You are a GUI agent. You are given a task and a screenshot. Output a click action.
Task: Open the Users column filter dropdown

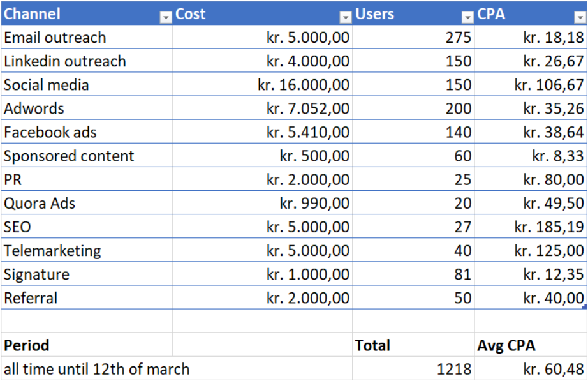pyautogui.click(x=467, y=17)
